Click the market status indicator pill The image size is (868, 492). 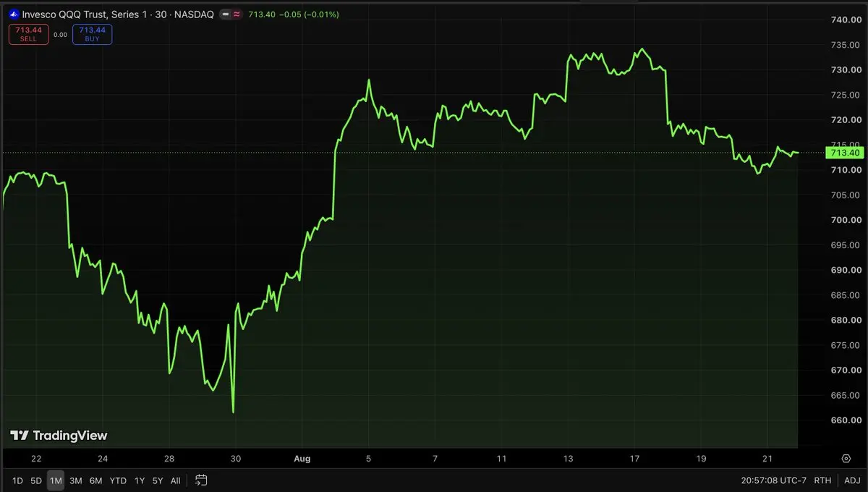coord(231,14)
